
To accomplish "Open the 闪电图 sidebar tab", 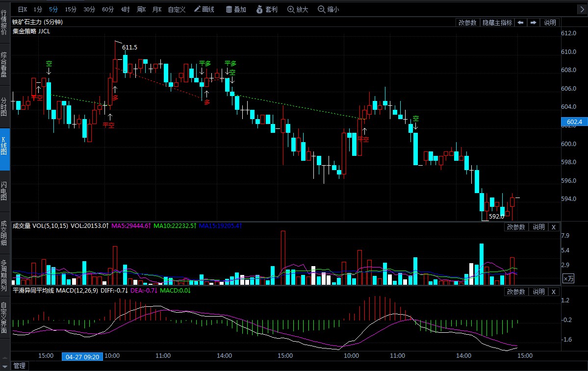I will 4,191.
